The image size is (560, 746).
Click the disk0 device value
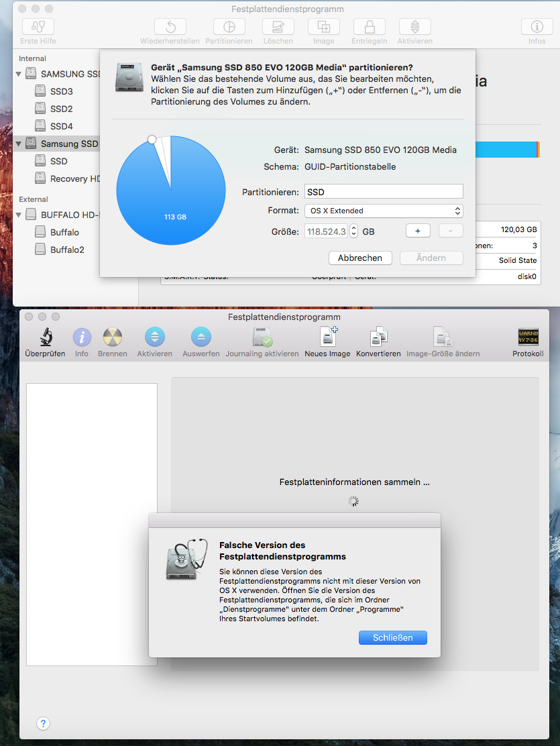point(526,276)
